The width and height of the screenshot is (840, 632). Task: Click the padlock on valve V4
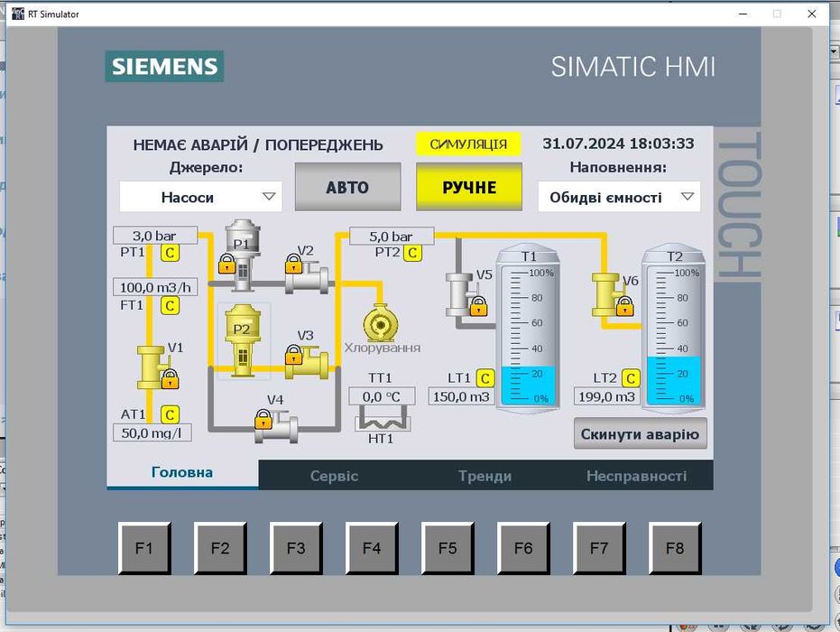click(263, 419)
